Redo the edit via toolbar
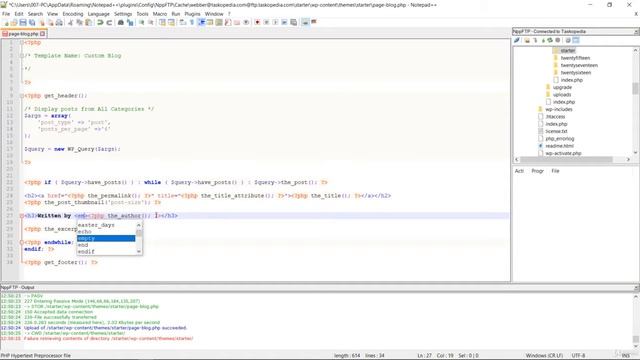This screenshot has height=360, width=640. (x=109, y=22)
